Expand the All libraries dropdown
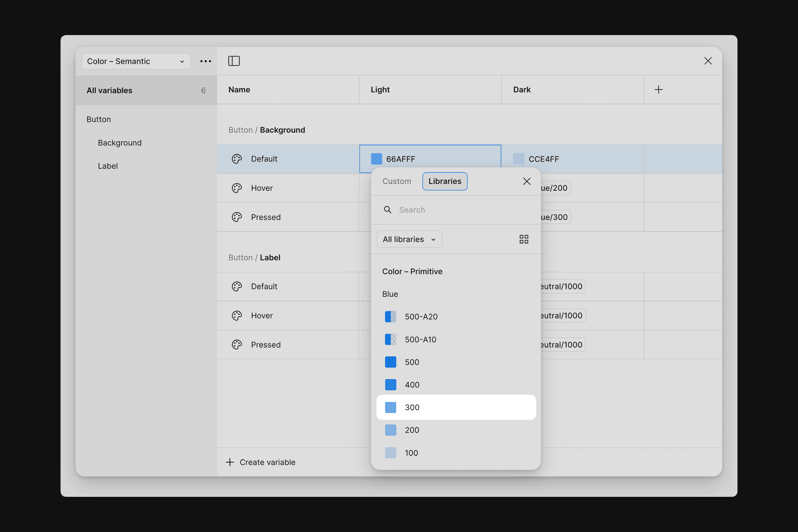Screen dimensions: 798x532 coord(409,239)
